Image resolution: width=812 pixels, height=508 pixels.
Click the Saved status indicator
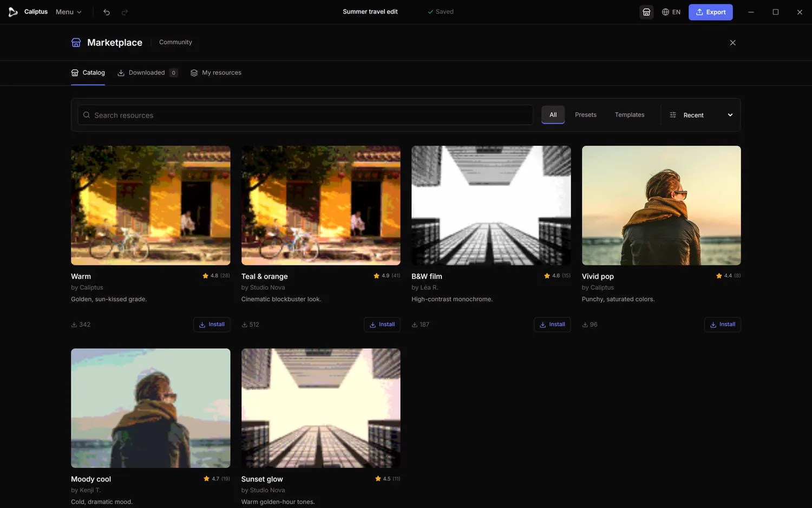click(441, 12)
